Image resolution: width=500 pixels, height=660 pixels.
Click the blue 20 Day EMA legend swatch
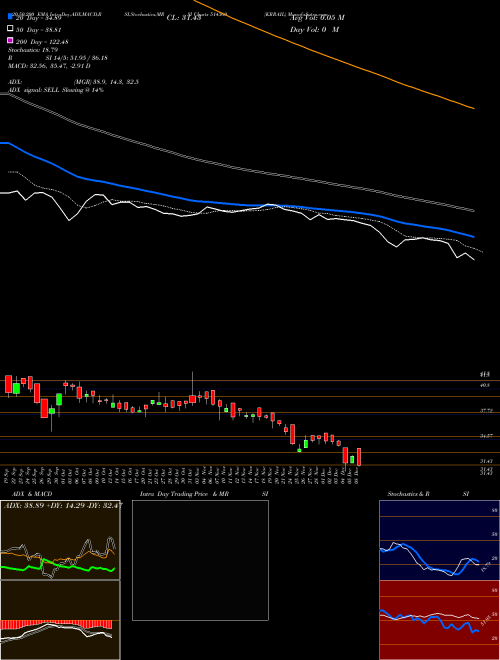point(10,16)
